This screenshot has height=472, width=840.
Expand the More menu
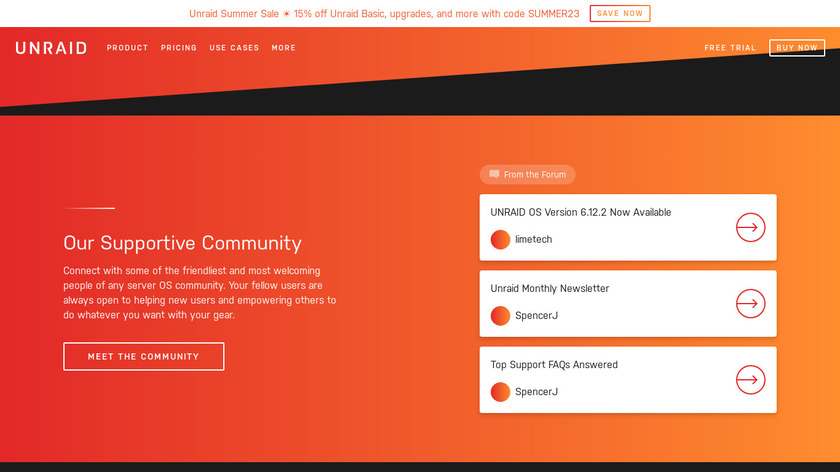pos(283,48)
